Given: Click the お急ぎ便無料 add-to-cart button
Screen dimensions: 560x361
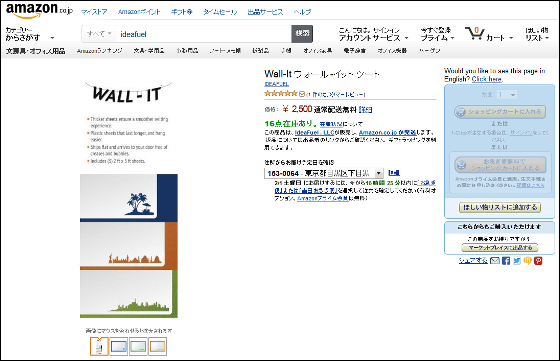Looking at the screenshot, I should 500,165.
